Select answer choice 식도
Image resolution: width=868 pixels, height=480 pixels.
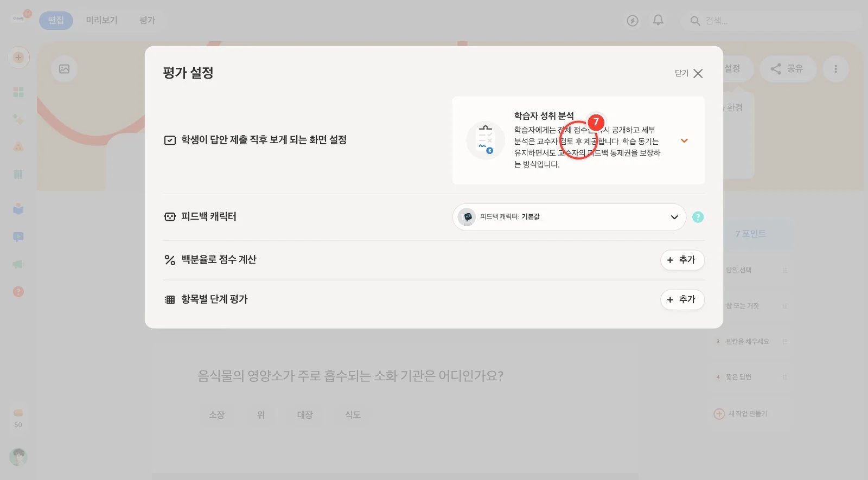(x=353, y=415)
